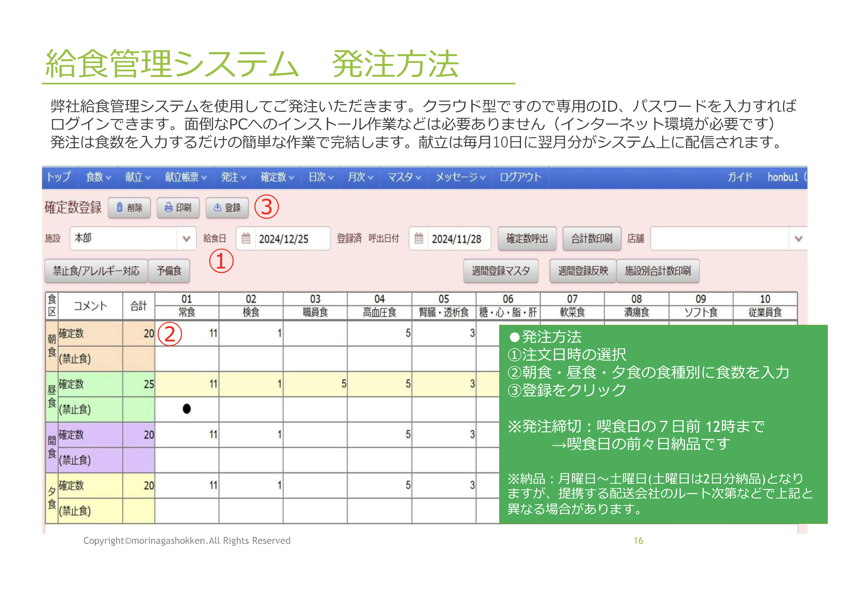
Task: Open the 食数 menu
Action: tap(98, 177)
